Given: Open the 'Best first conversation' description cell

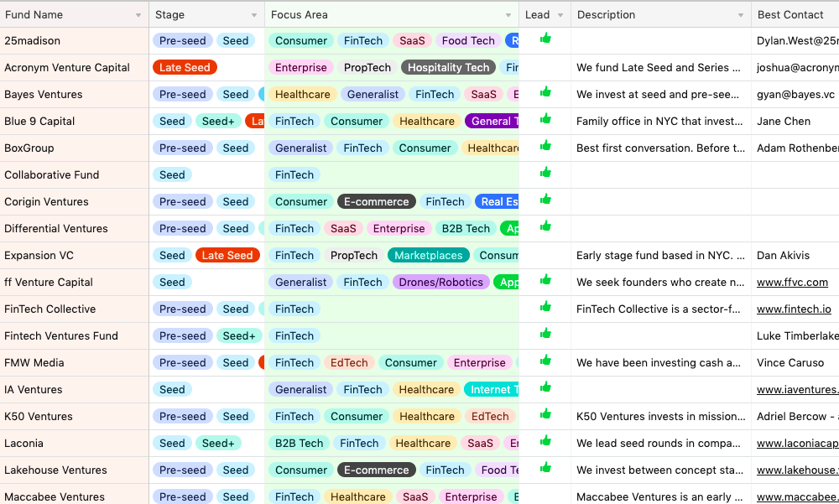Looking at the screenshot, I should click(x=661, y=148).
